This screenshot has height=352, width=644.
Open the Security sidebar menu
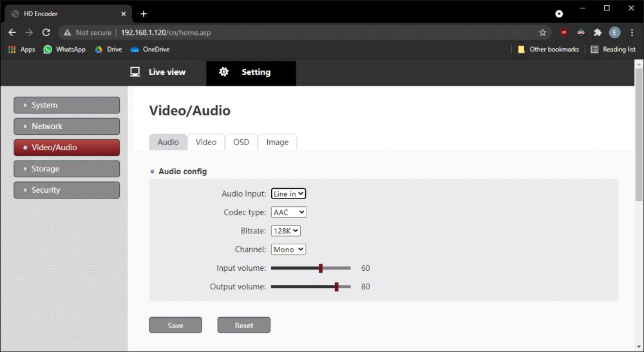click(x=66, y=190)
